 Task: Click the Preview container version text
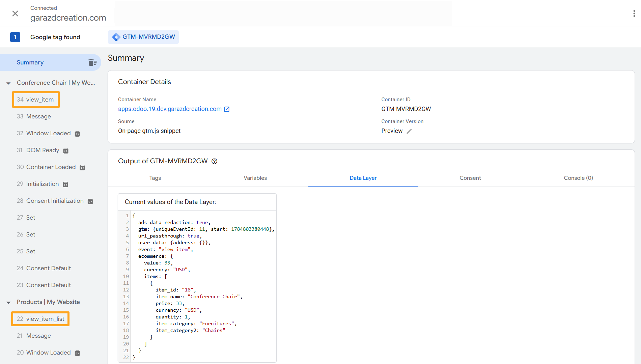[392, 131]
